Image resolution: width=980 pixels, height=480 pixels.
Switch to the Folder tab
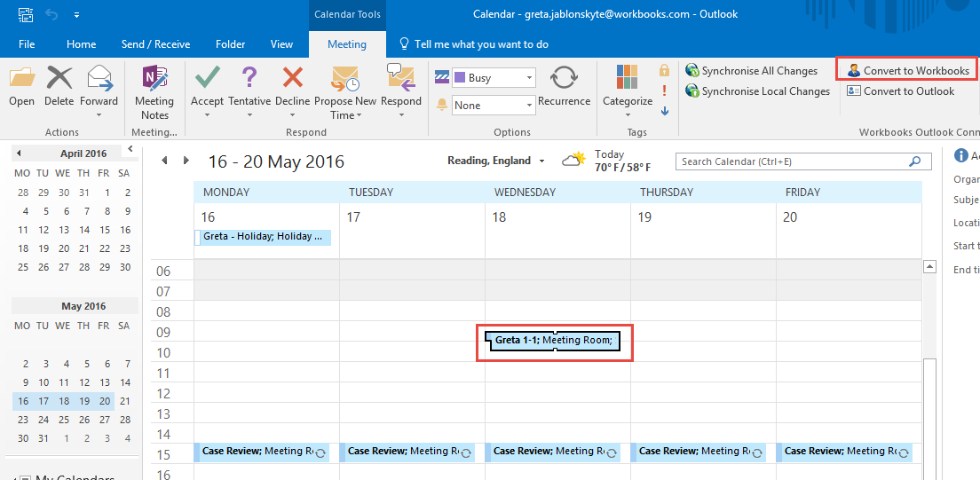tap(230, 44)
